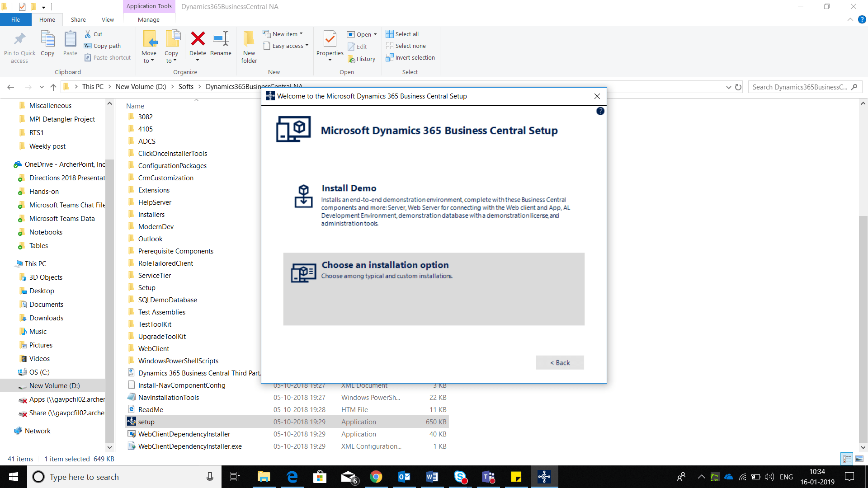Select the Cut icon in the Clipboard group
Image resolution: width=868 pixels, height=488 pixels.
[x=94, y=34]
